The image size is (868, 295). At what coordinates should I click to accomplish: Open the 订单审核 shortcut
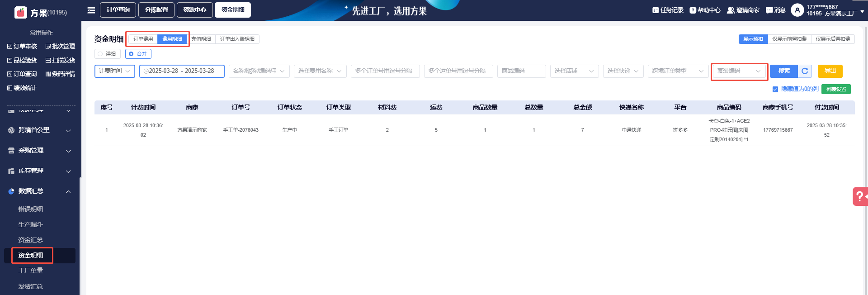pyautogui.click(x=22, y=46)
